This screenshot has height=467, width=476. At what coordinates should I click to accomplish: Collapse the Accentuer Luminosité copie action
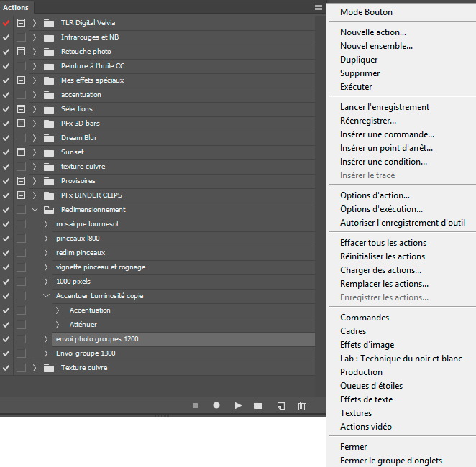tap(45, 296)
